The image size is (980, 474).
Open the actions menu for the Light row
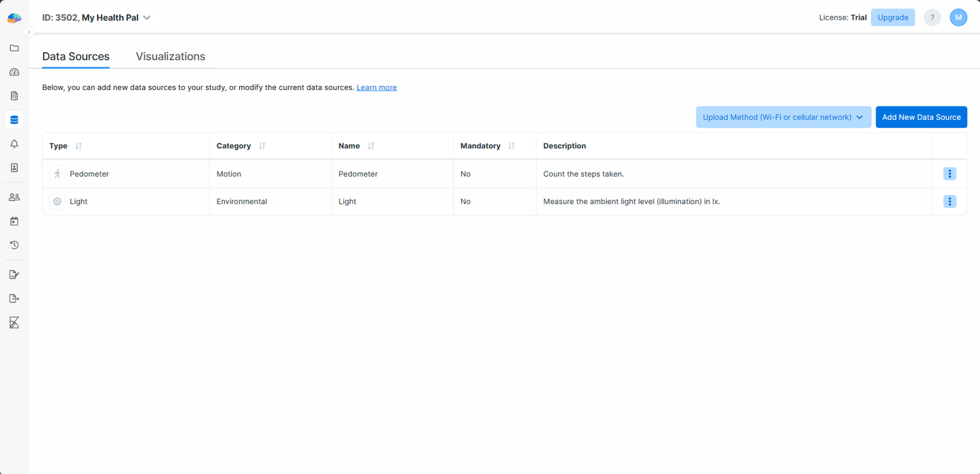(x=950, y=201)
